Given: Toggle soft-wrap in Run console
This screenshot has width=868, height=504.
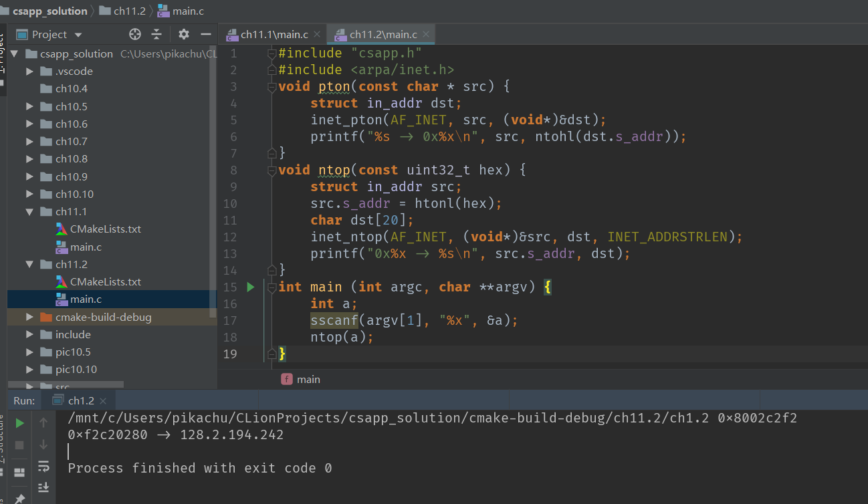Looking at the screenshot, I should (x=43, y=466).
